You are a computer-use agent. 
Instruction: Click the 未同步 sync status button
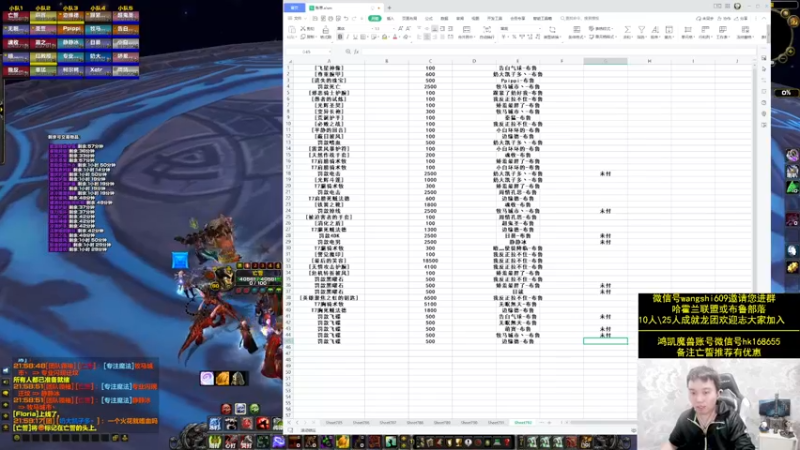[x=705, y=18]
